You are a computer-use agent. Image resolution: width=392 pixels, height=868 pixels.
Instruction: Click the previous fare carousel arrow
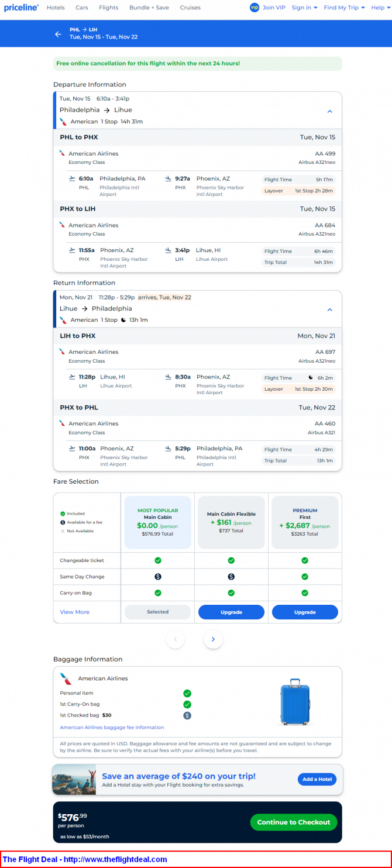[176, 639]
